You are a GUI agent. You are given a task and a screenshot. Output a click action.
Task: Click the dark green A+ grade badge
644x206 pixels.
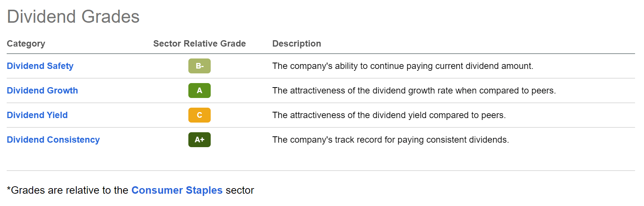pos(199,140)
